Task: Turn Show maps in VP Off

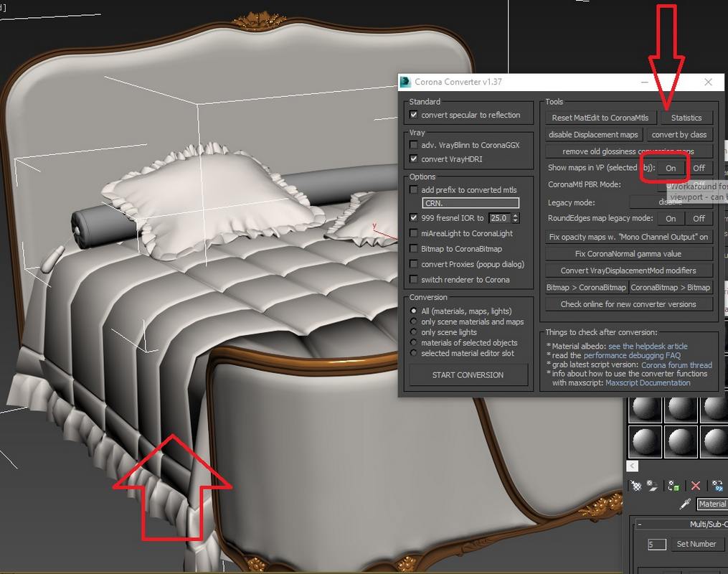Action: coord(699,168)
